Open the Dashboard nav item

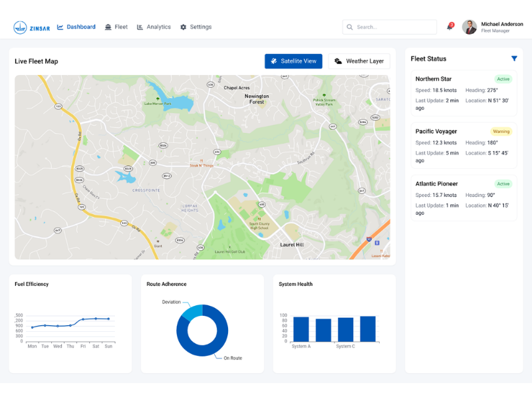[76, 27]
